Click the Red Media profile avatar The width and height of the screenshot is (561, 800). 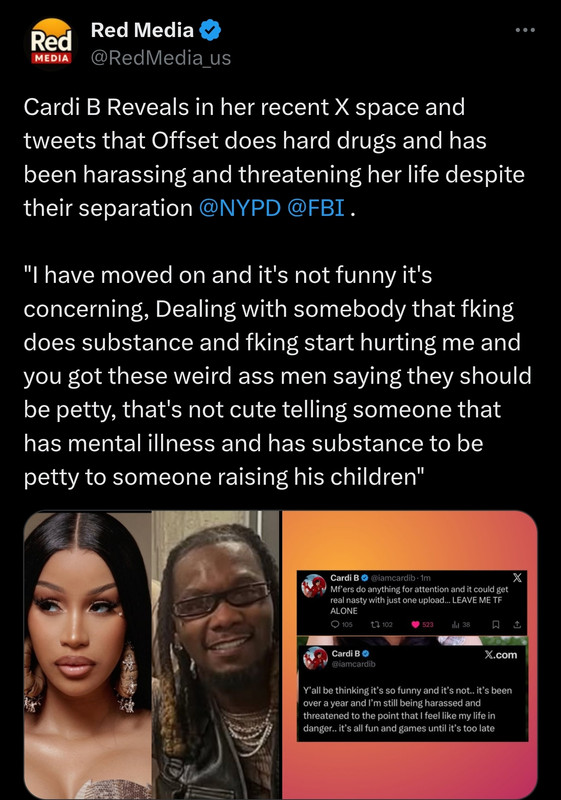click(x=50, y=42)
